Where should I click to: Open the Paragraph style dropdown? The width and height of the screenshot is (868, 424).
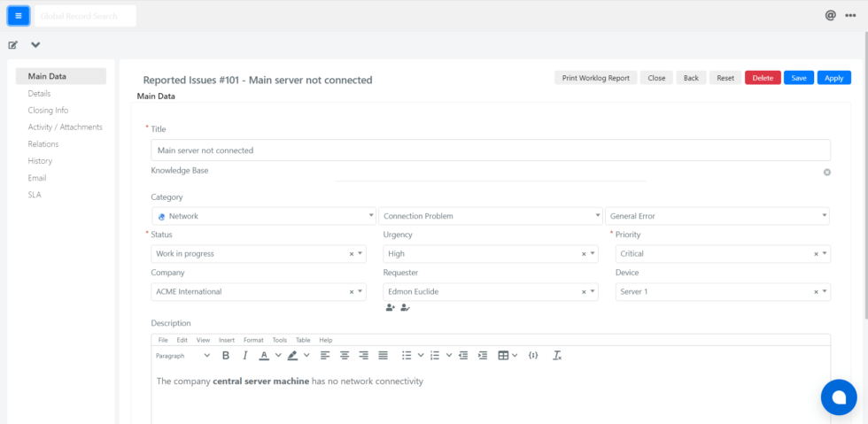pos(182,355)
